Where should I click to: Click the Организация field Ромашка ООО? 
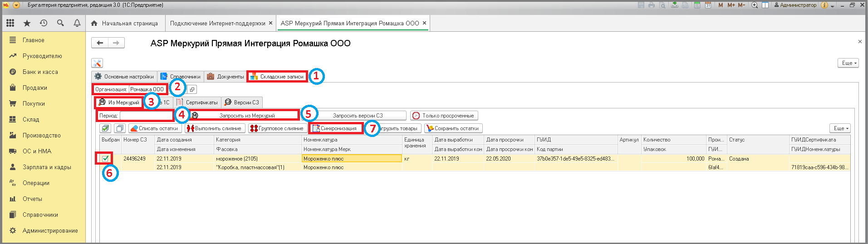click(148, 89)
